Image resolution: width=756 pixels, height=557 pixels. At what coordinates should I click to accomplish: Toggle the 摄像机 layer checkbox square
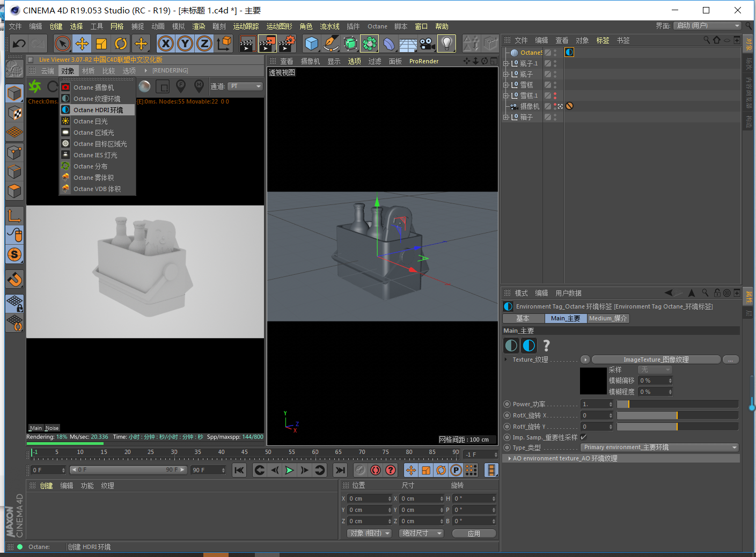pos(548,106)
